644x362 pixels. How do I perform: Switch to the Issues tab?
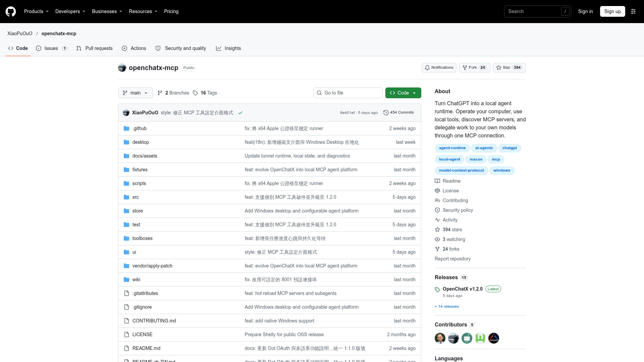pos(52,48)
